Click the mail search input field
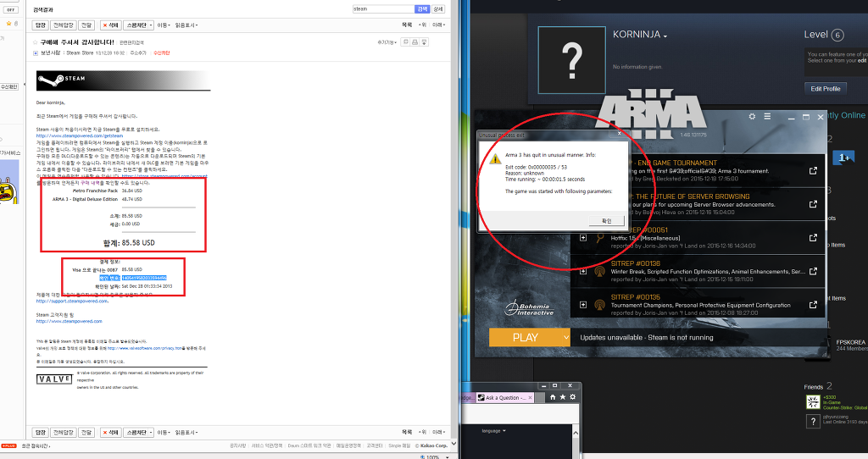The image size is (868, 459). [x=383, y=8]
